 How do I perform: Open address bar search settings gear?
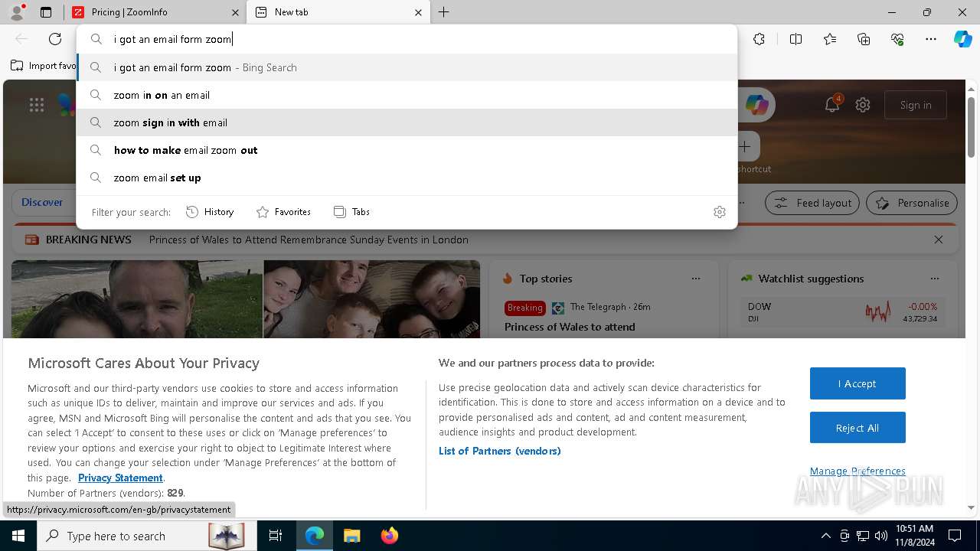pos(720,212)
